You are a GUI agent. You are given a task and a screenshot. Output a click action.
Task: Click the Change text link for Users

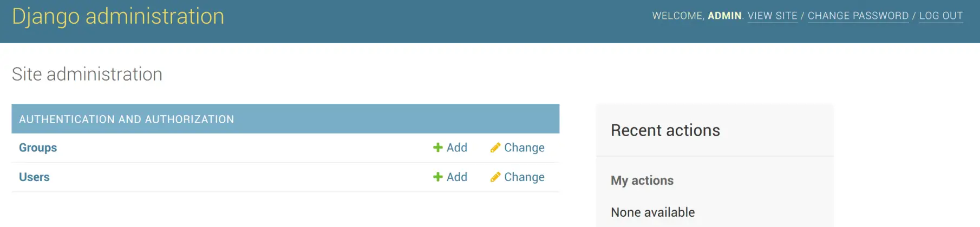pyautogui.click(x=524, y=177)
